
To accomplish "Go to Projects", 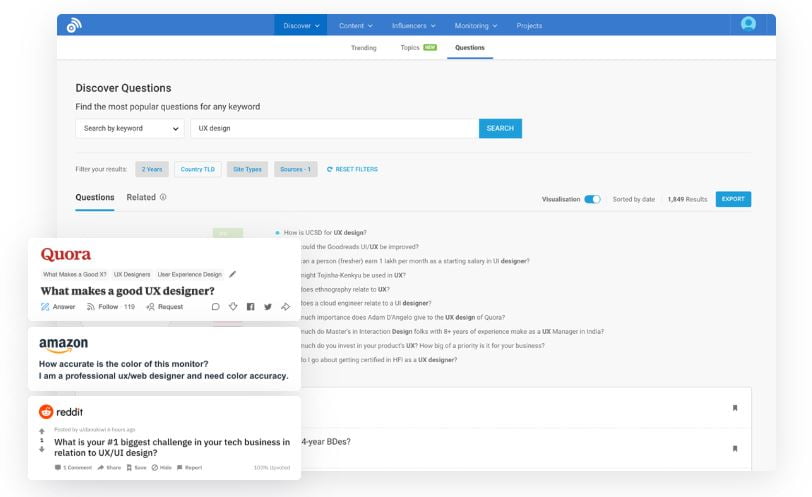I will (x=529, y=25).
